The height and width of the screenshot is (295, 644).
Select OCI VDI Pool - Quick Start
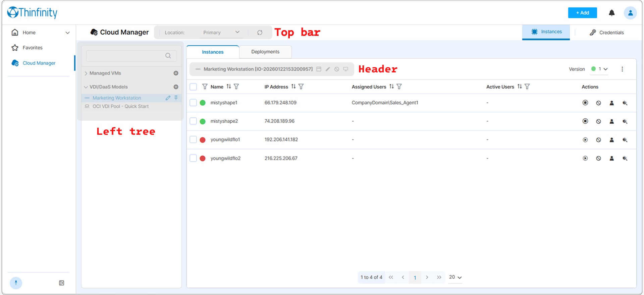pos(120,106)
